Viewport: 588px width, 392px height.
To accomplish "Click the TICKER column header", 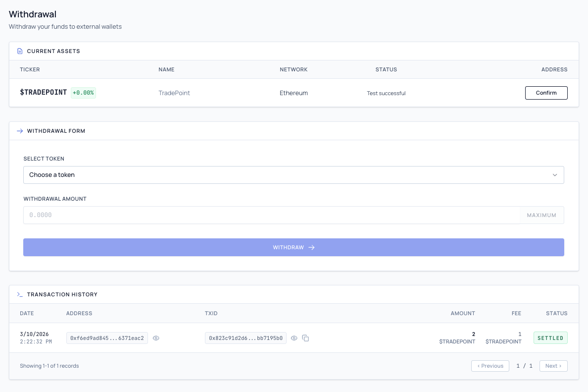I will [x=30, y=69].
